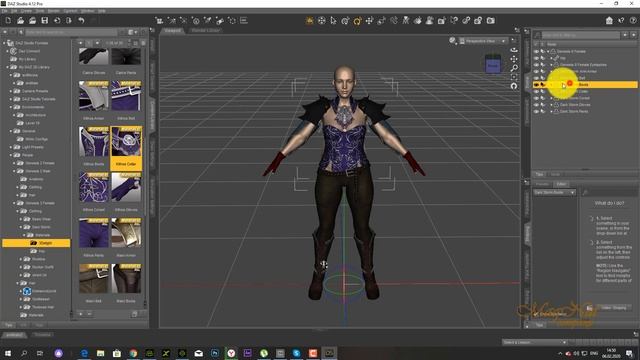Viewport: 640px width, 360px height.
Task: Toggle visibility eye for Dark Storm Gloves
Action: coord(536,104)
